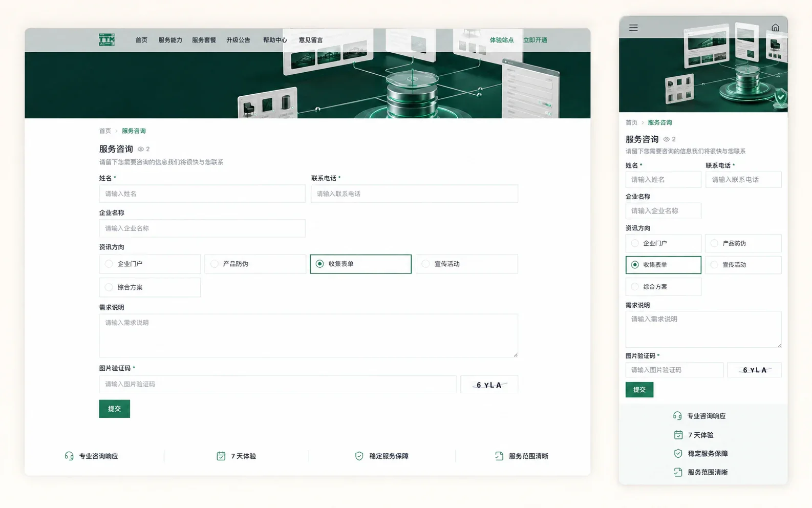This screenshot has width=812, height=508.
Task: Submit the desktop form with 提交
Action: click(114, 409)
